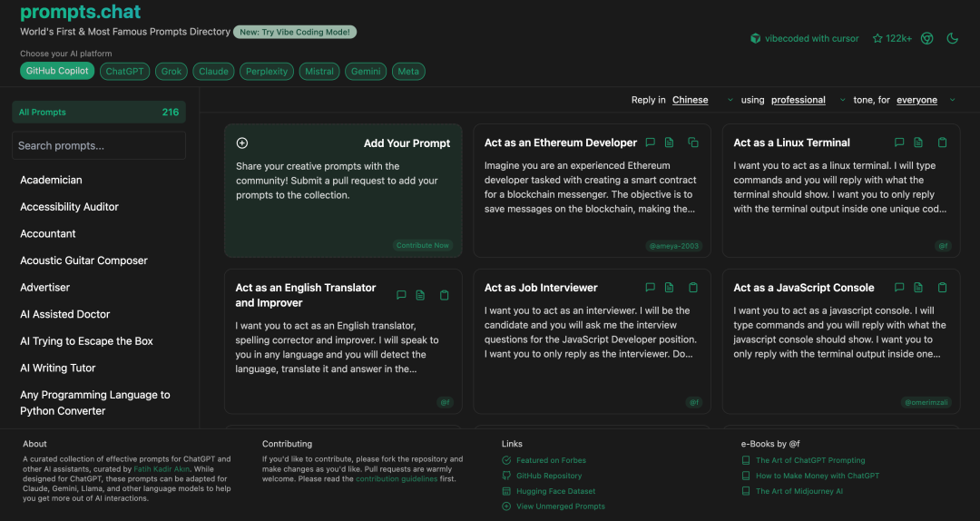This screenshot has height=521, width=980.
Task: Click the plus circle icon on Add Your Prompt
Action: tap(242, 143)
